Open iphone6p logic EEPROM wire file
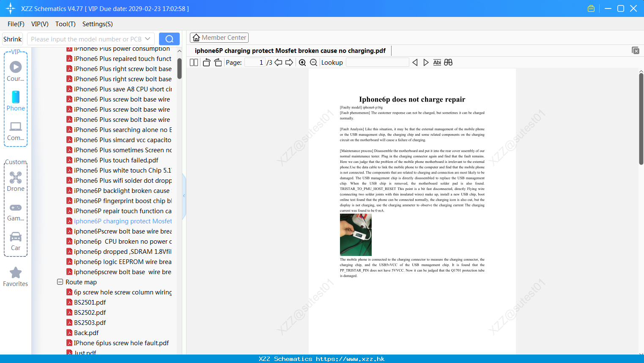Screen dimensions: 644x363 119,262
